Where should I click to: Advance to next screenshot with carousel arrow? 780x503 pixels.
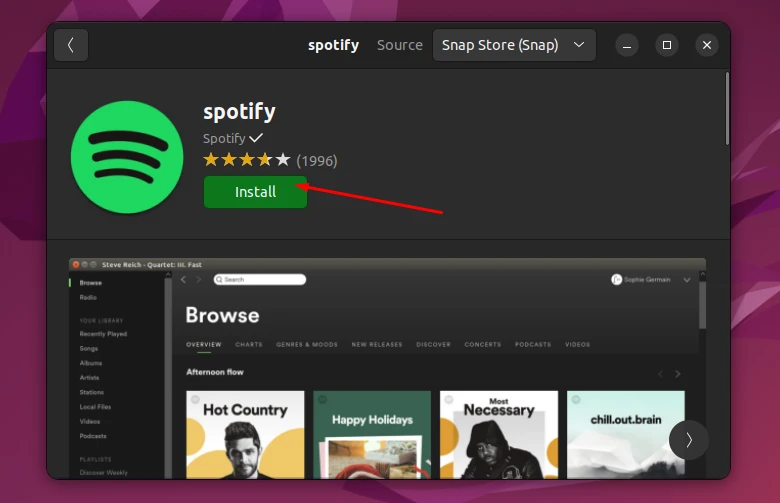[688, 440]
